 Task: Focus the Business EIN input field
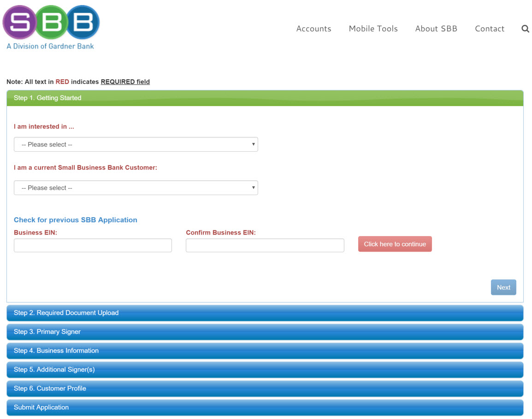(93, 245)
